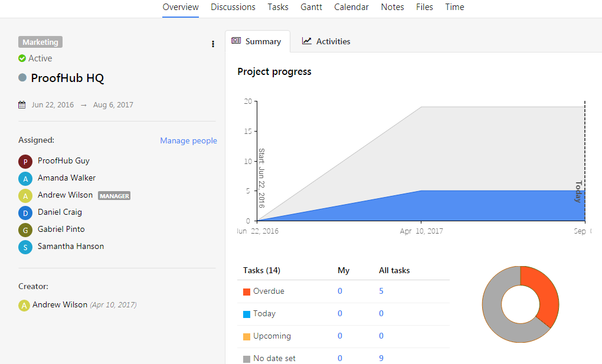
Task: Click Andrew Wilson's avatar in Creator section
Action: 24,305
